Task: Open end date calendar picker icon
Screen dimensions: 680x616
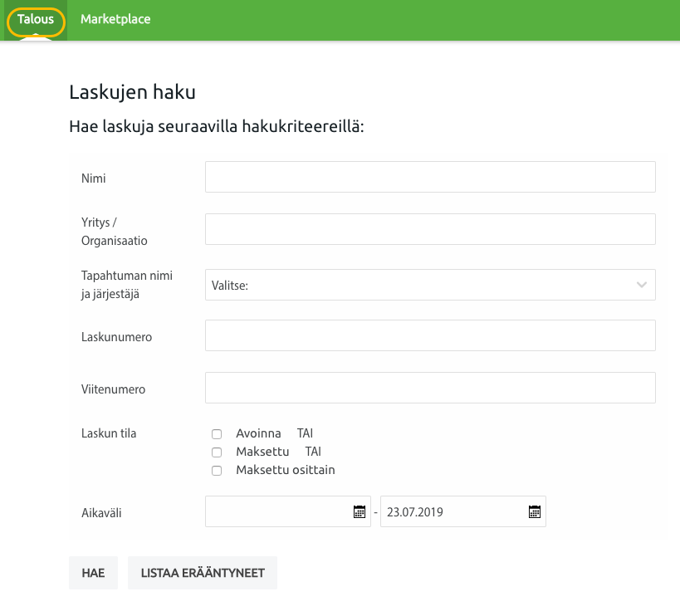Action: point(535,512)
